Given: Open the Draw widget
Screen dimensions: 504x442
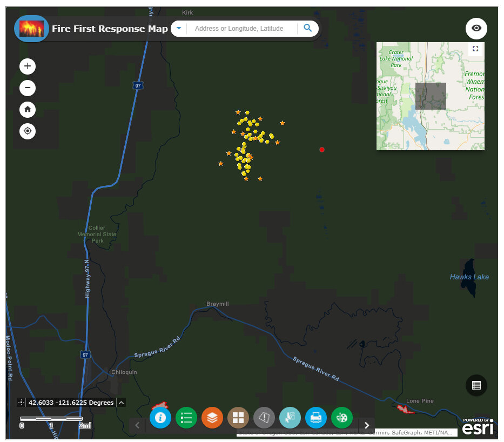Looking at the screenshot, I should pos(341,418).
